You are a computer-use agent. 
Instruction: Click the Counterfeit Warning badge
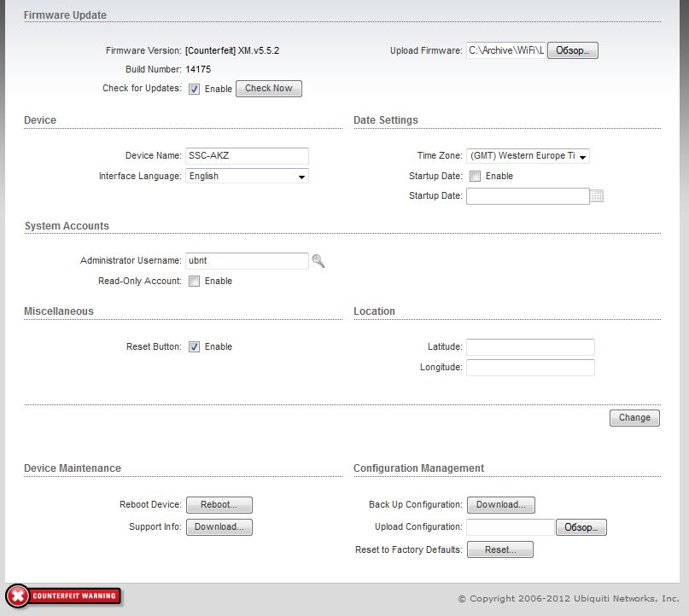pos(64,596)
